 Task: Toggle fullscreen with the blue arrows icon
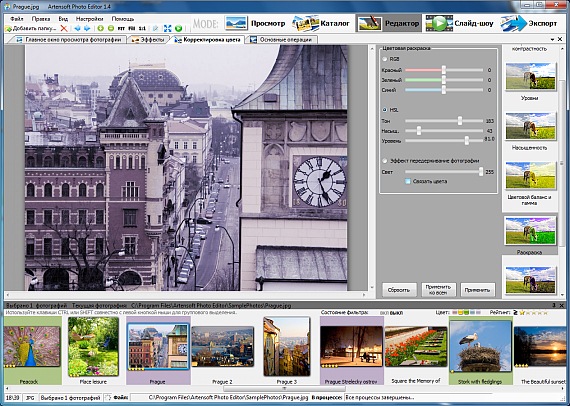(x=168, y=28)
